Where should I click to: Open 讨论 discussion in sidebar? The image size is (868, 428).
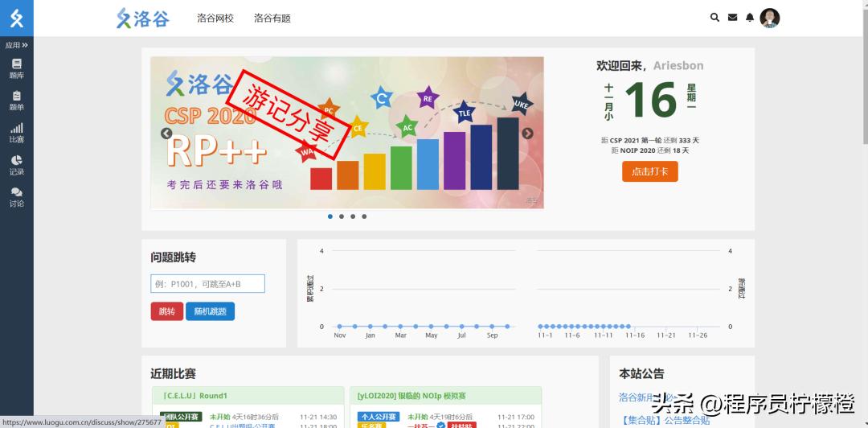tap(17, 197)
